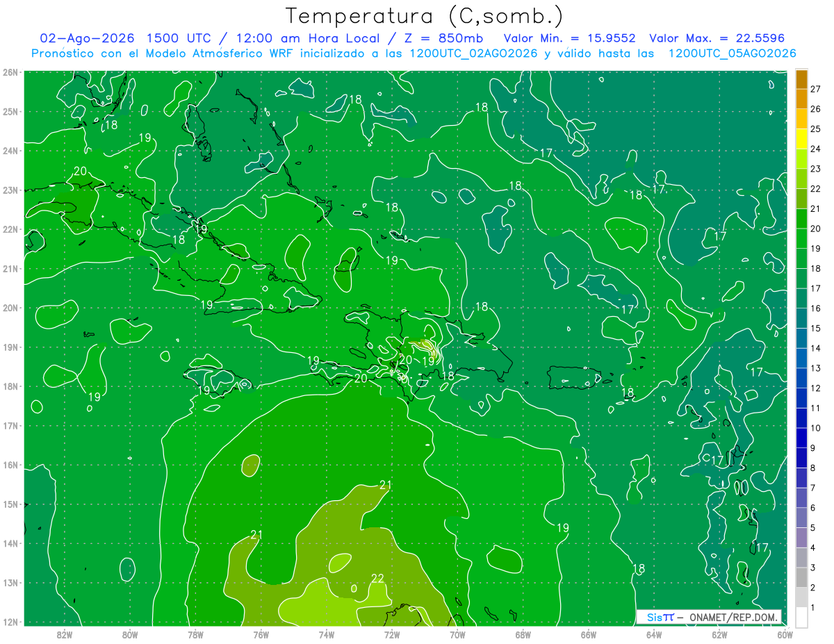Click the "82W" longitude axis label
Screen dimensions: 834x644
(65, 634)
